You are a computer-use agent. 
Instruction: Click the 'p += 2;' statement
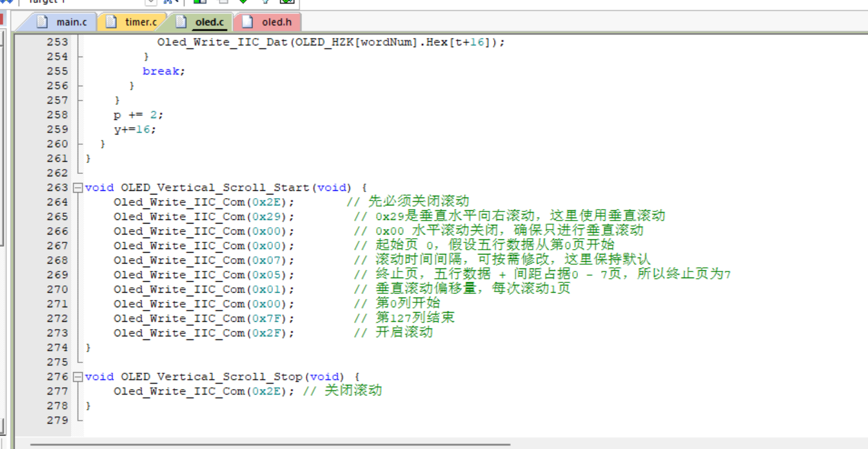139,115
